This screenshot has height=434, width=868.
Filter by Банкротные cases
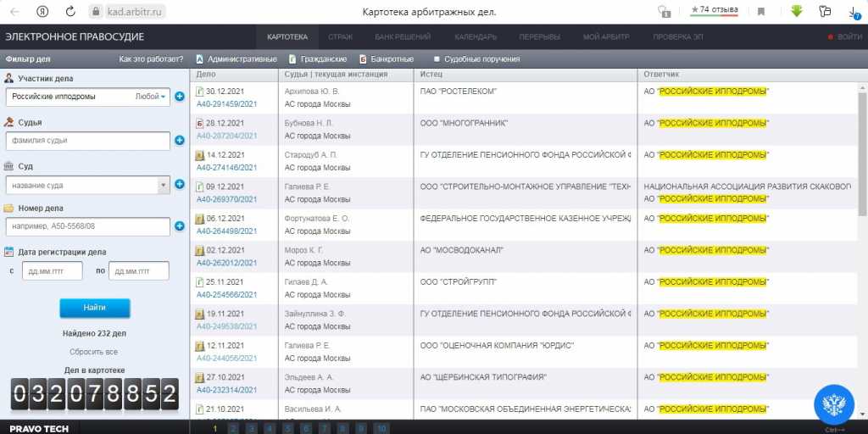[387, 58]
